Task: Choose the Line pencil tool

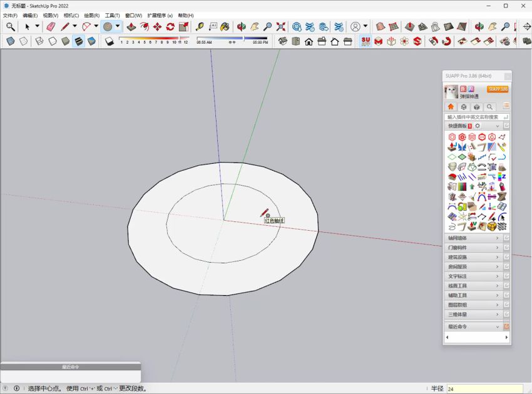Action: tap(65, 26)
